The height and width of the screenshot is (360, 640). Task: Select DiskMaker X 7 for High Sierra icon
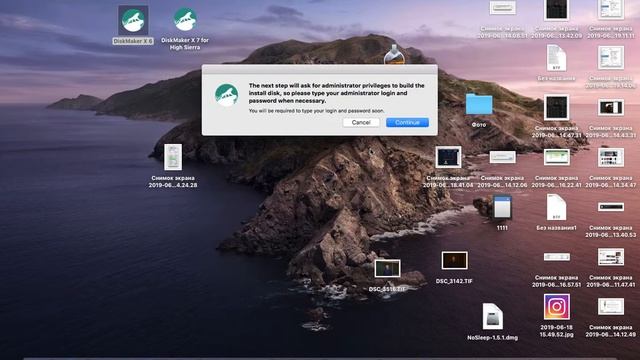185,20
